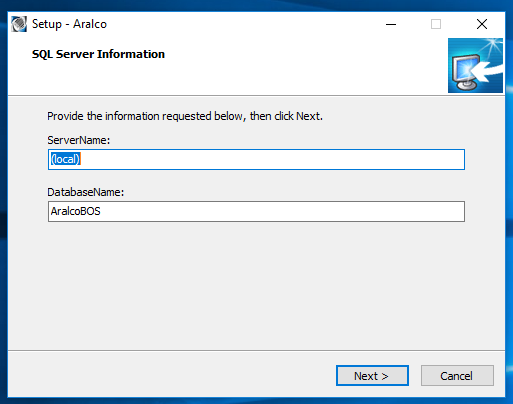513x404 pixels.
Task: Select the DatabaseName field containing AralcoBOS
Action: pyautogui.click(x=256, y=211)
